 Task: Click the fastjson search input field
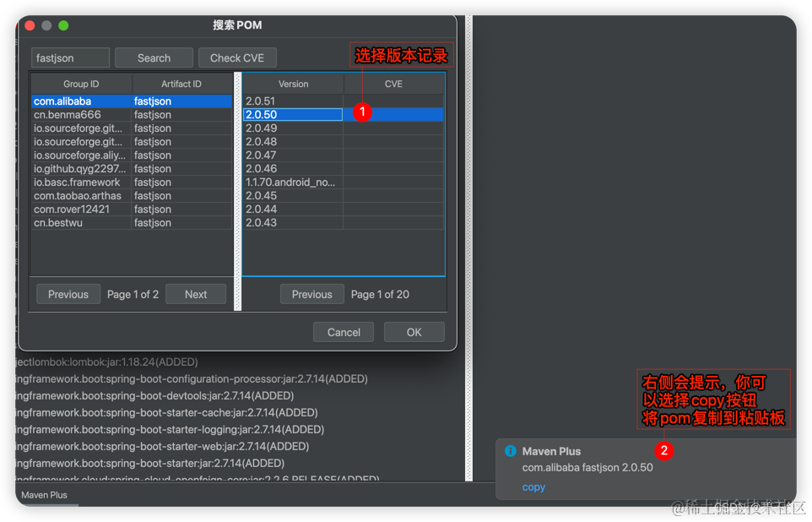70,58
